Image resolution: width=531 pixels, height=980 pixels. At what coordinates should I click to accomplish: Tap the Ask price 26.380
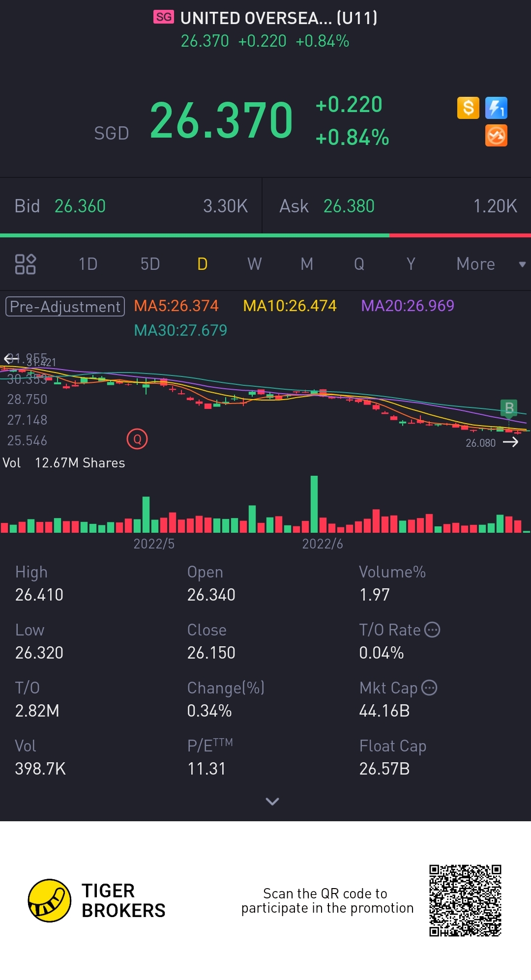coord(349,206)
